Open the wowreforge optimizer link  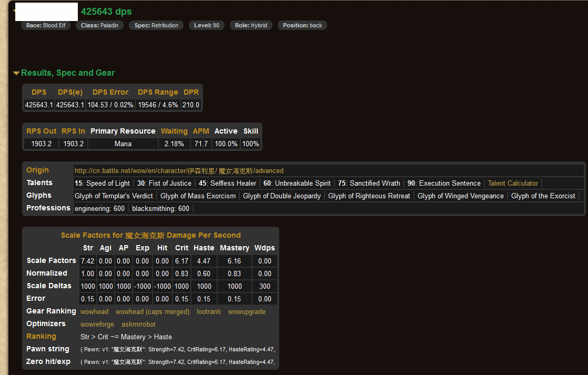pos(97,325)
